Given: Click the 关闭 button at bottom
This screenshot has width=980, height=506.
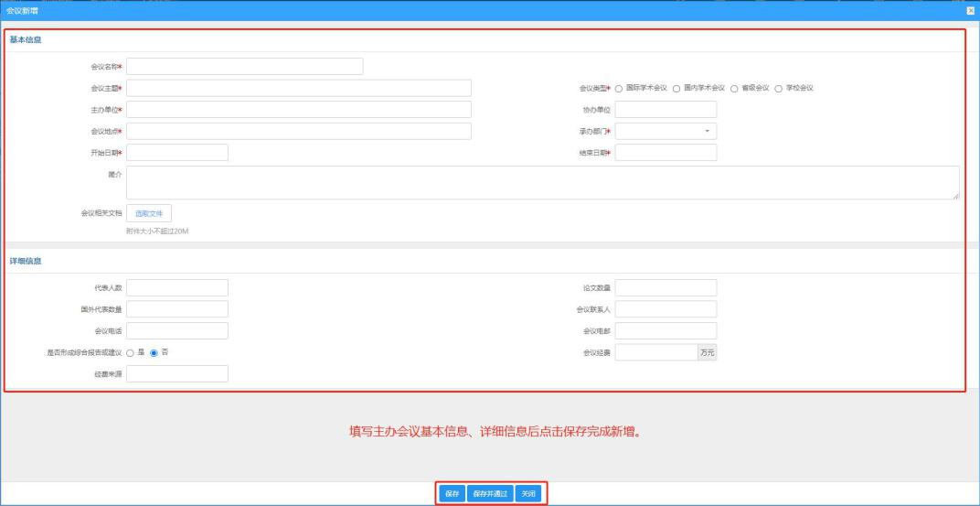Looking at the screenshot, I should [528, 493].
